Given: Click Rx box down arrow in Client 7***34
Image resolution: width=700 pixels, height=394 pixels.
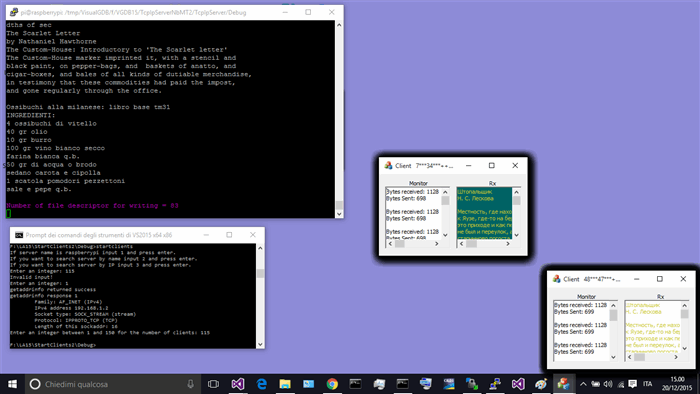Looking at the screenshot, I should (517, 235).
